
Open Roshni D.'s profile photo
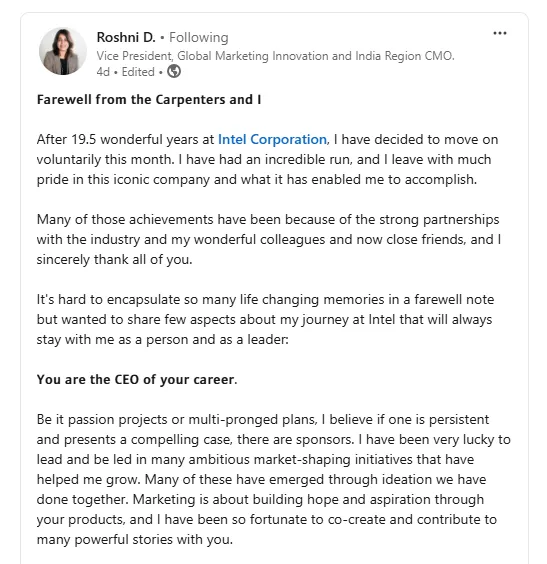tap(63, 51)
